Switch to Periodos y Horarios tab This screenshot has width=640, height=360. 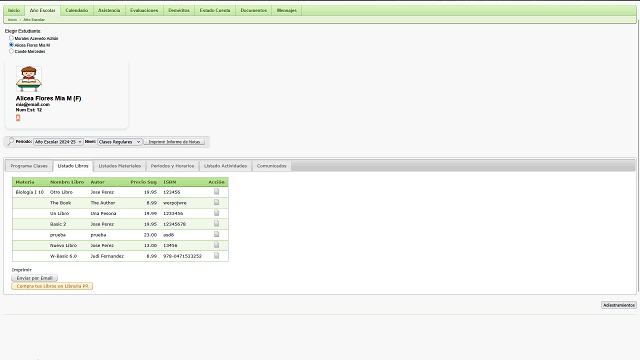[172, 166]
